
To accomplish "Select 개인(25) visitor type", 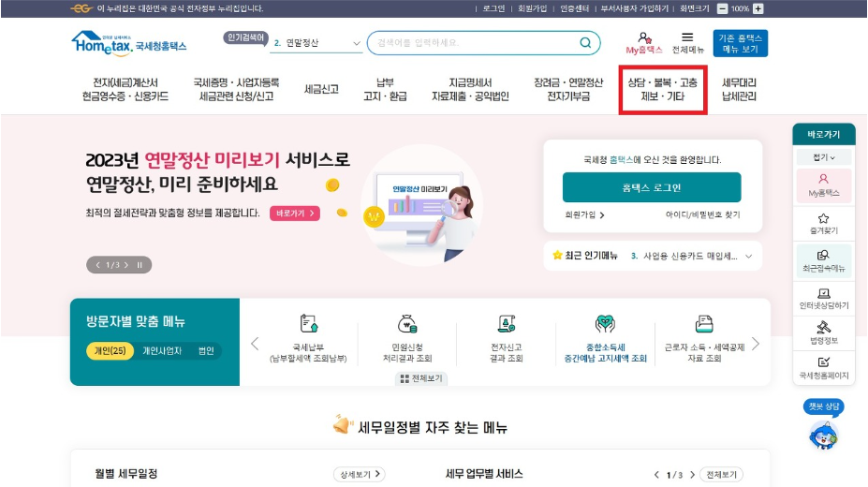I will coord(110,351).
